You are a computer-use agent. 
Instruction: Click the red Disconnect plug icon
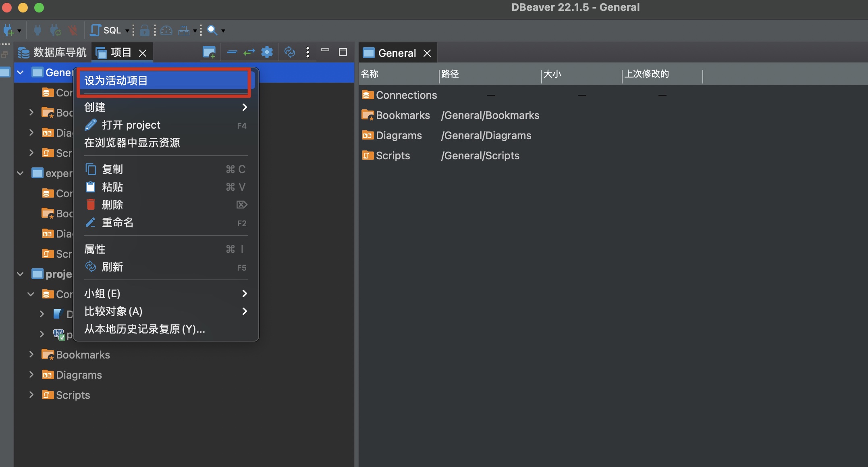[x=73, y=30]
